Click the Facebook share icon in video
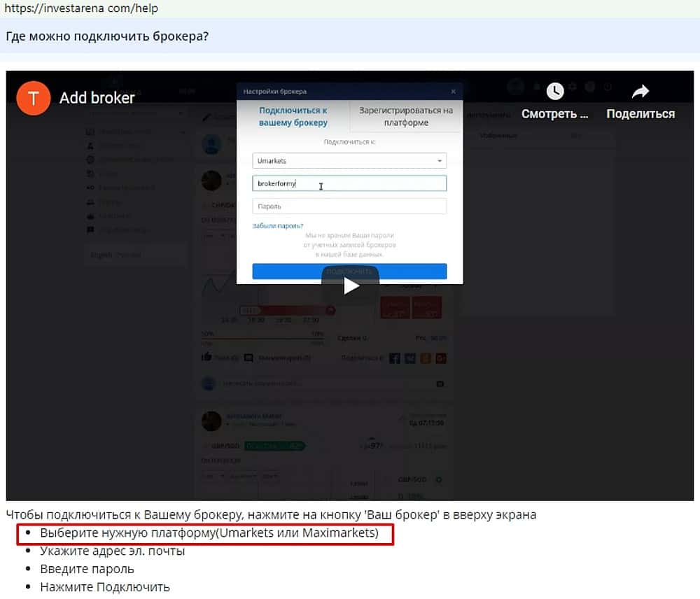This screenshot has width=700, height=599. (394, 358)
